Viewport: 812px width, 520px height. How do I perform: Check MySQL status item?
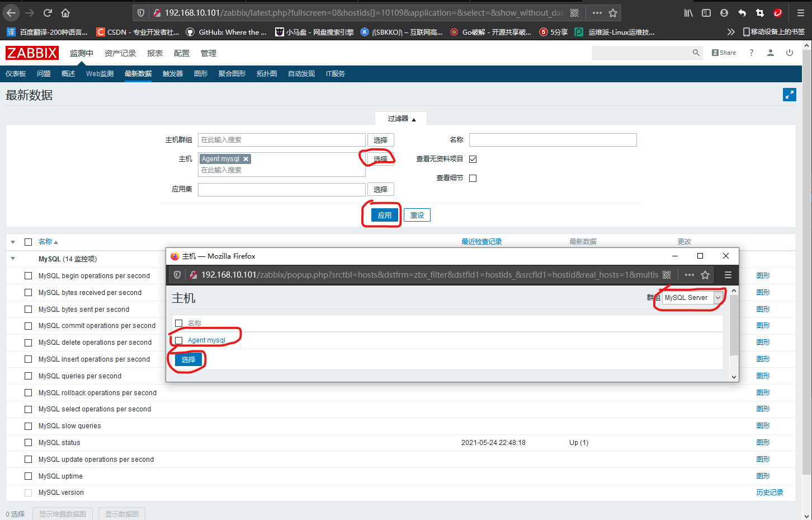[28, 443]
